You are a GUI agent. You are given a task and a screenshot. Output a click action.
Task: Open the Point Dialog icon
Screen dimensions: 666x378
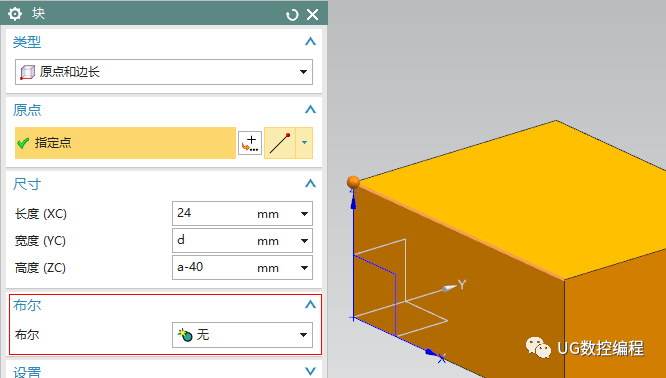click(250, 143)
